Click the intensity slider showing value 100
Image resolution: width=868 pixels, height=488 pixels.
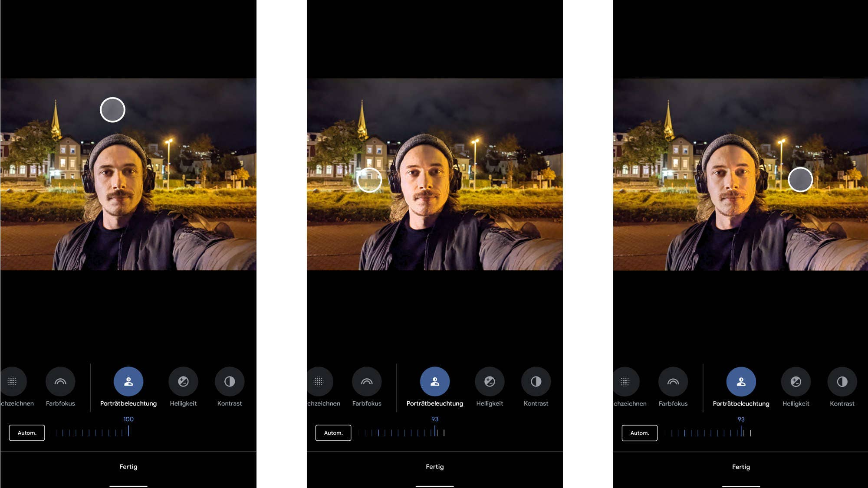128,432
